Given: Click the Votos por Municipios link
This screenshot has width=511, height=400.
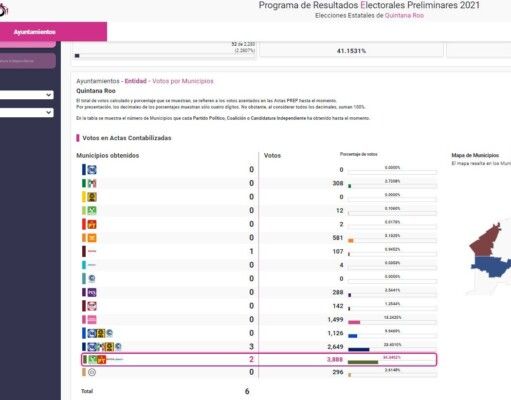Looking at the screenshot, I should pyautogui.click(x=183, y=81).
